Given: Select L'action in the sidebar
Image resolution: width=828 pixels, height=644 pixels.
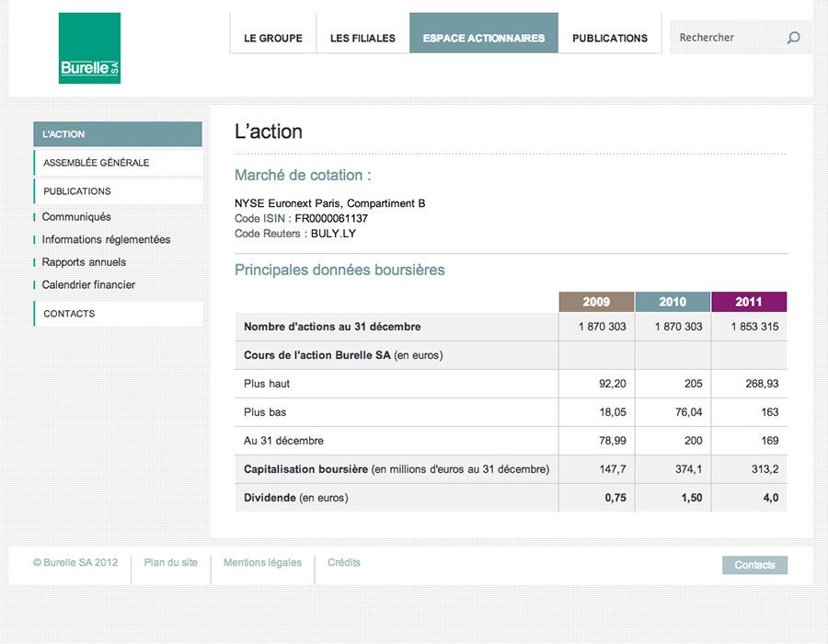Looking at the screenshot, I should pyautogui.click(x=118, y=134).
